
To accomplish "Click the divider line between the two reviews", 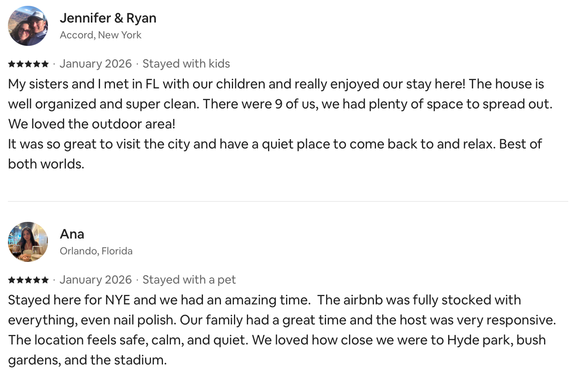I will click(288, 201).
